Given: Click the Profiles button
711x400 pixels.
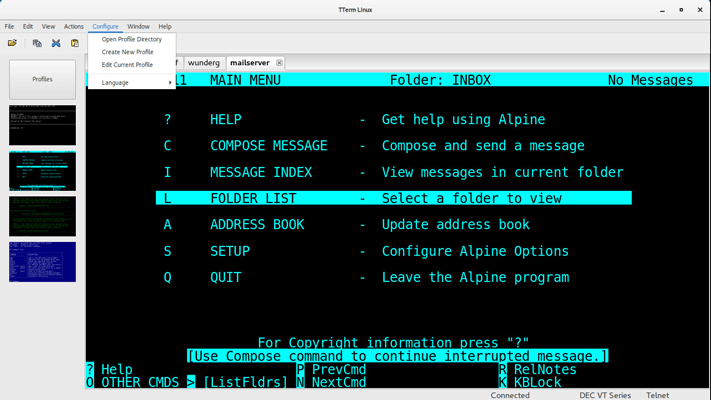Looking at the screenshot, I should [x=43, y=79].
